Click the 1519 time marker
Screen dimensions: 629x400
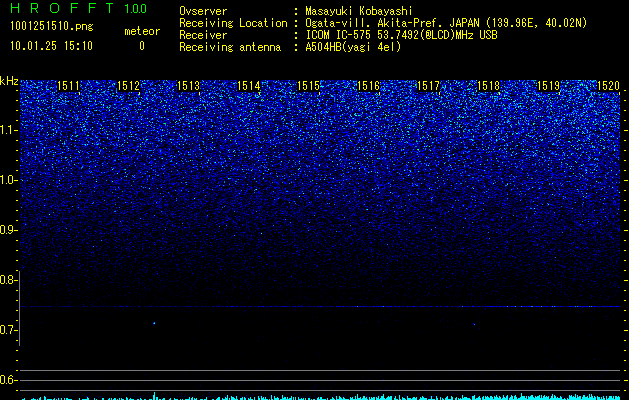(548, 86)
